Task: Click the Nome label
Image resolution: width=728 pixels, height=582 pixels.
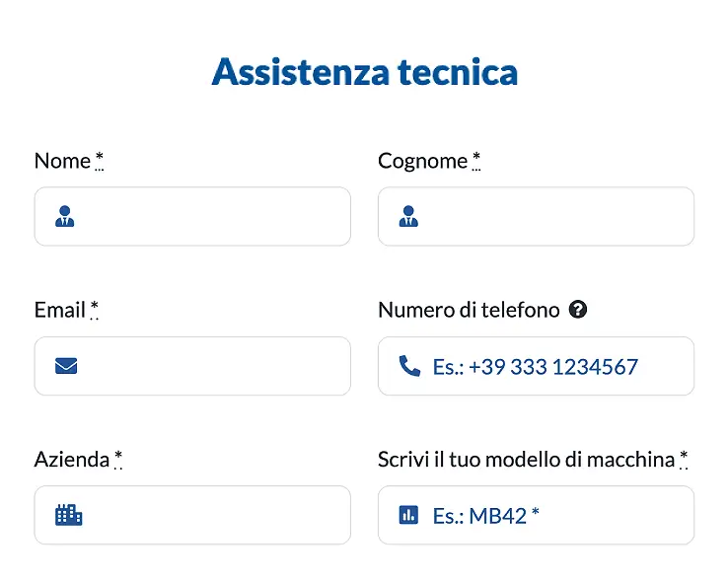Action: tap(62, 161)
